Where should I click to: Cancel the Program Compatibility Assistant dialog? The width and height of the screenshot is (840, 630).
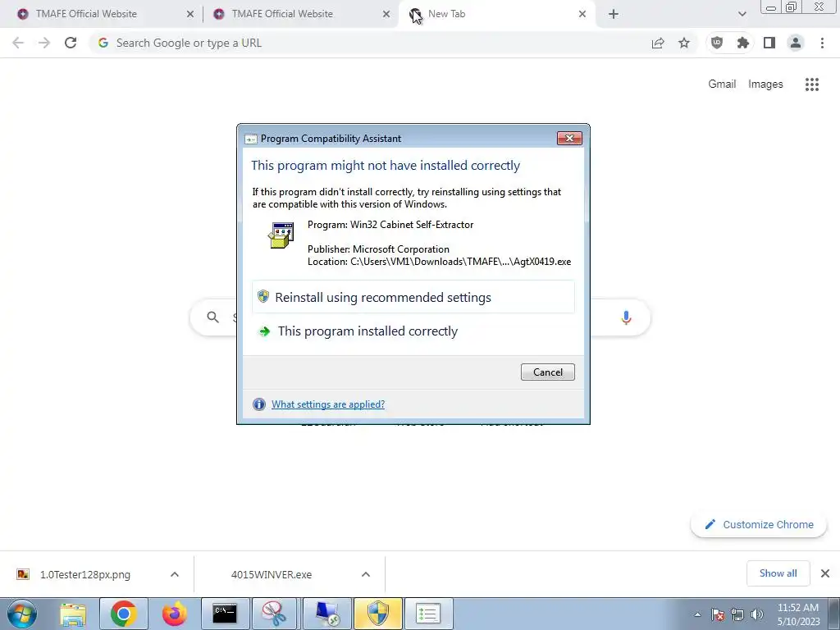[547, 372]
